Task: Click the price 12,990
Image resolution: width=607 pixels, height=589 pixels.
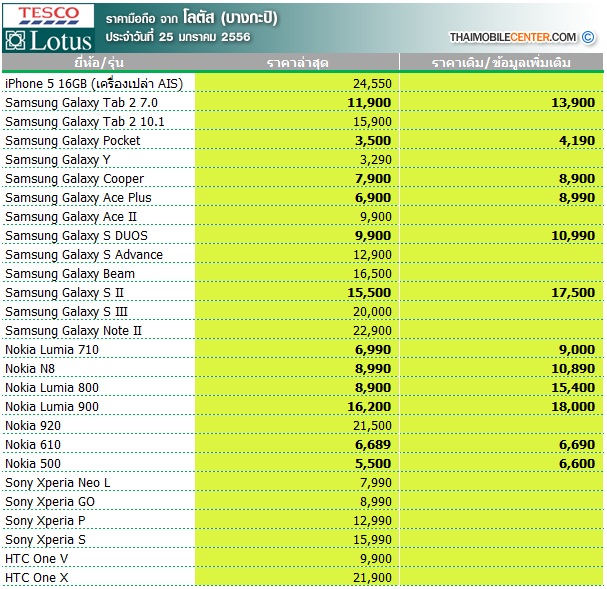Action: click(372, 521)
